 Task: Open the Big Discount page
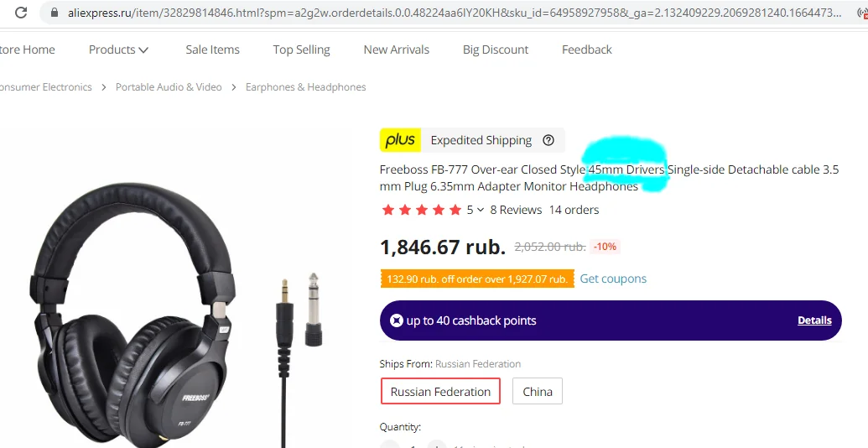pos(496,49)
